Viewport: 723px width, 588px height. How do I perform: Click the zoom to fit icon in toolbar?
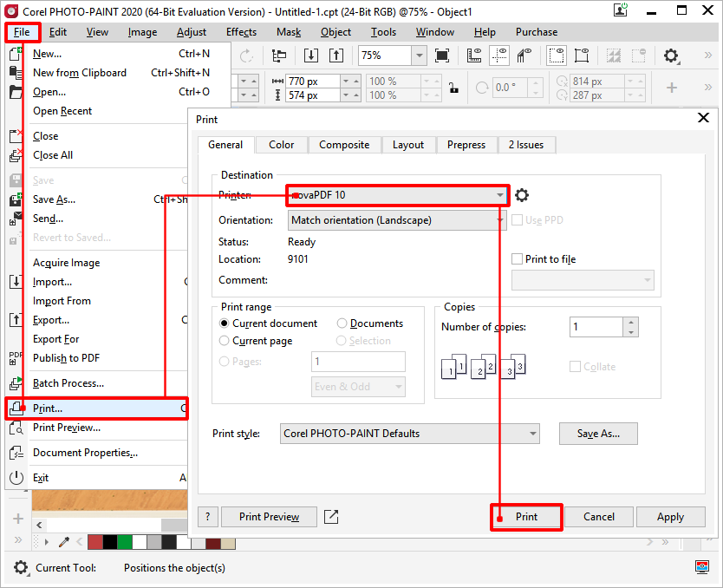point(442,56)
